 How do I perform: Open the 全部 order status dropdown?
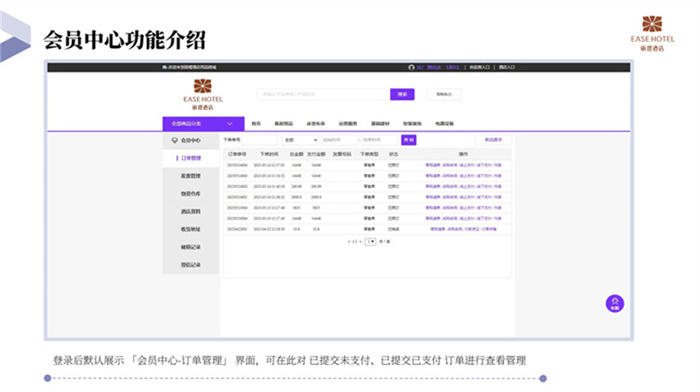[x=300, y=140]
